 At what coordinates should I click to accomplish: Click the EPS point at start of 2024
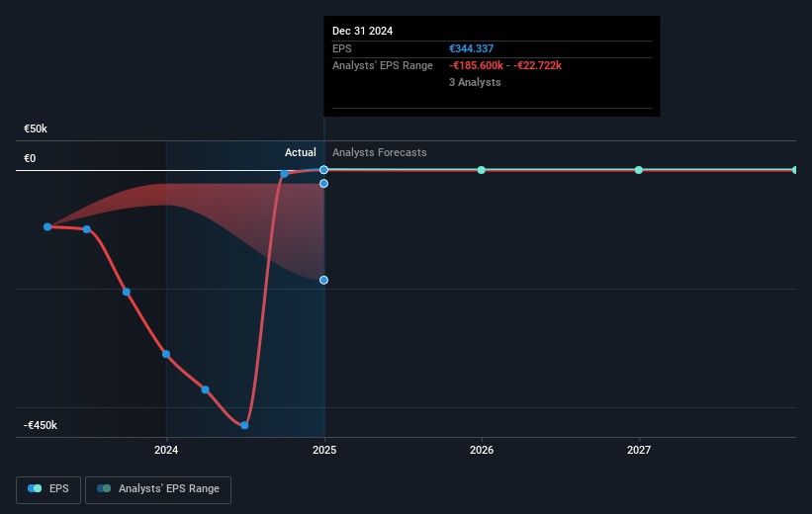click(x=166, y=354)
